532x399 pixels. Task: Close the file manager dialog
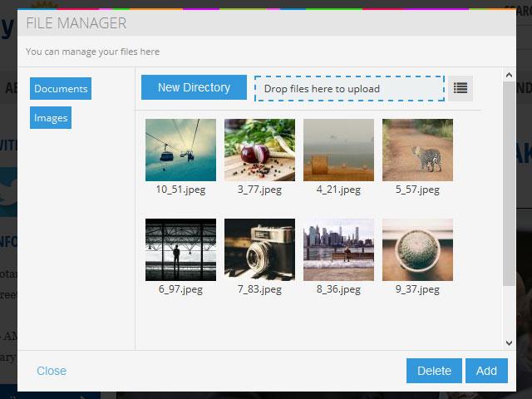point(52,371)
